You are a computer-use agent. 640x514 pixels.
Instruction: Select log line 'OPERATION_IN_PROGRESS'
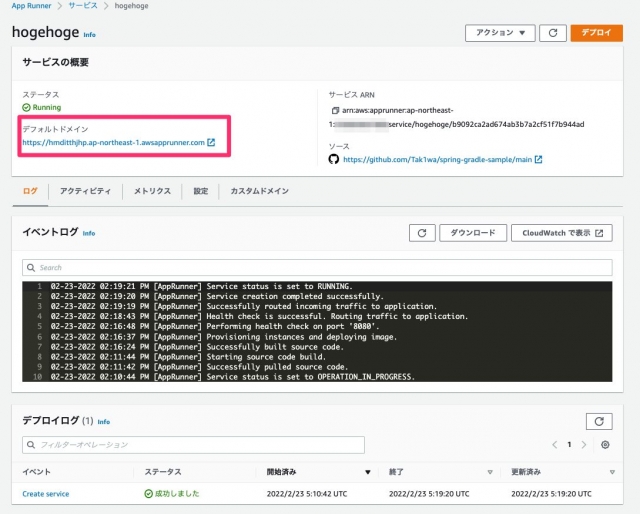coord(310,377)
